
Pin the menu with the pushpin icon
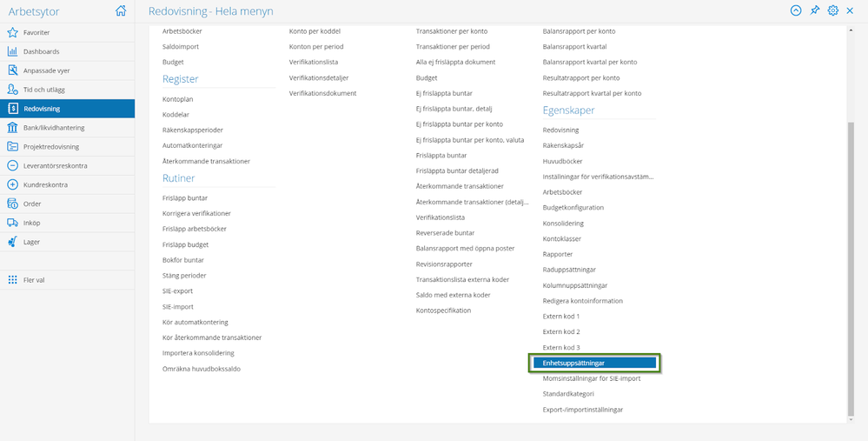coord(814,10)
